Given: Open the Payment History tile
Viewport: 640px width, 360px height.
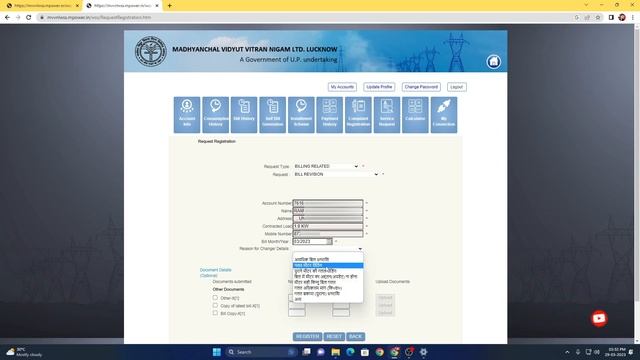Looking at the screenshot, I should [329, 115].
